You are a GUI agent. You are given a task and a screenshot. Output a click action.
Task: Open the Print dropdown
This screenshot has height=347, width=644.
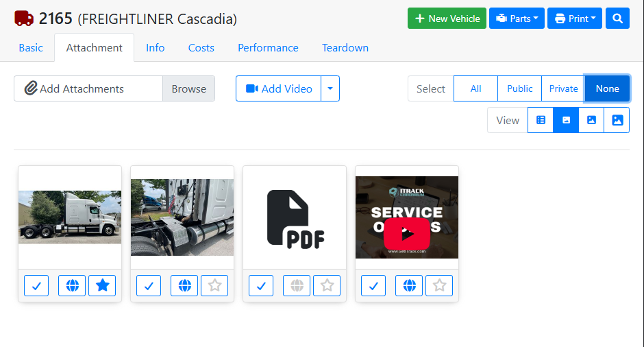(x=575, y=19)
